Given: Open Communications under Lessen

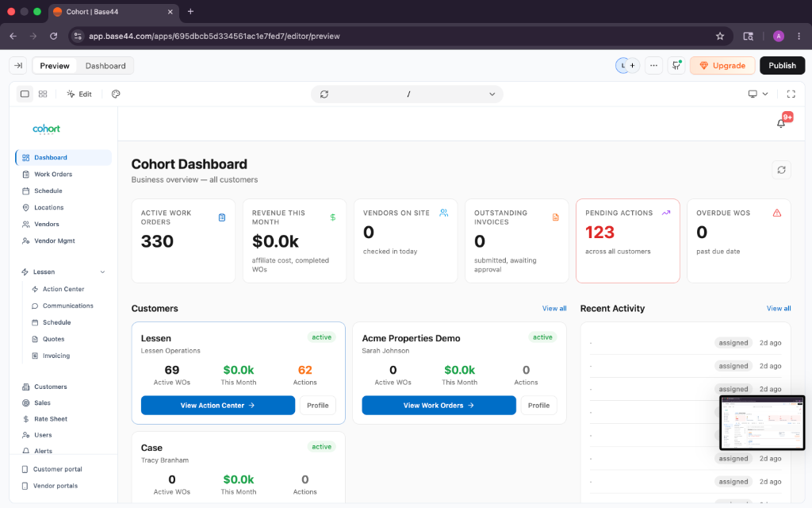Looking at the screenshot, I should click(68, 306).
